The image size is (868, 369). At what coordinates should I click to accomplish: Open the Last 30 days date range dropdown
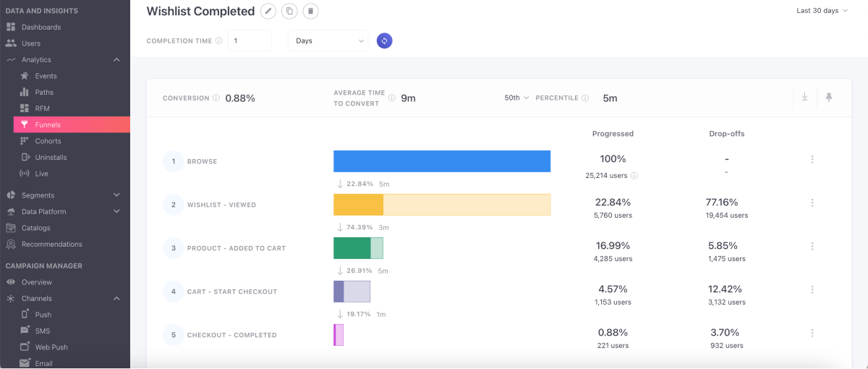(x=822, y=11)
